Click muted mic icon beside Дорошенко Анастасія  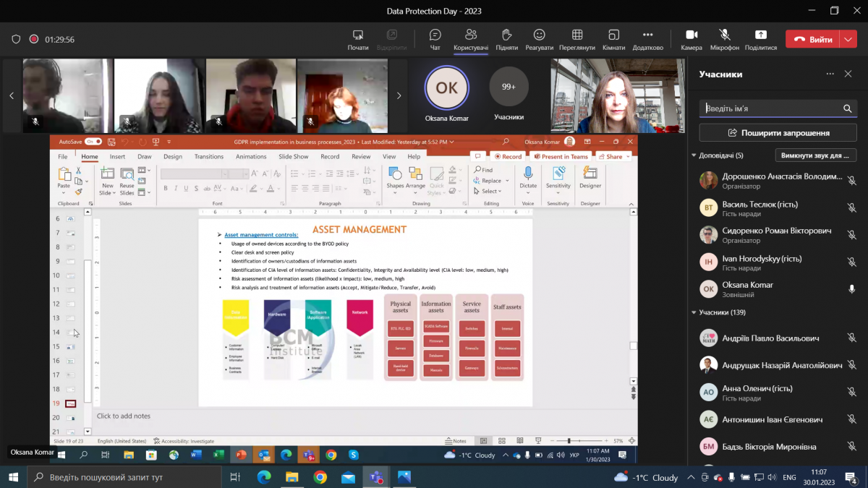[851, 181]
